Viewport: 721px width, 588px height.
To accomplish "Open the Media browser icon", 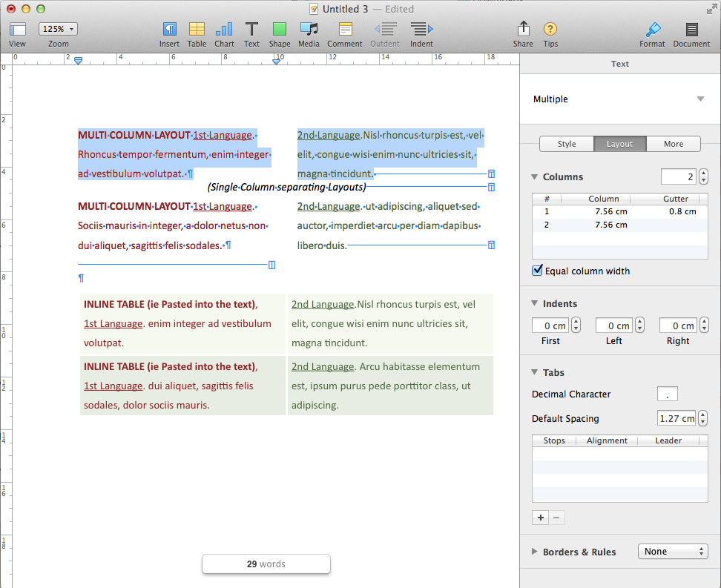I will point(309,30).
